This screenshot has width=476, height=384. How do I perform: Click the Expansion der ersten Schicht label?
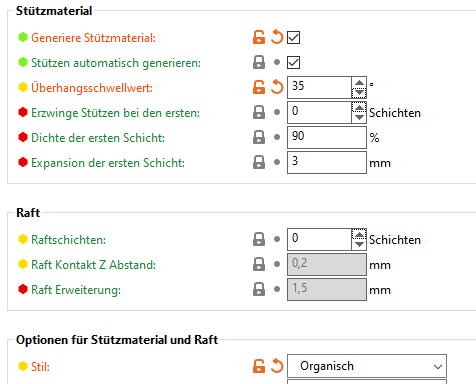pyautogui.click(x=108, y=163)
